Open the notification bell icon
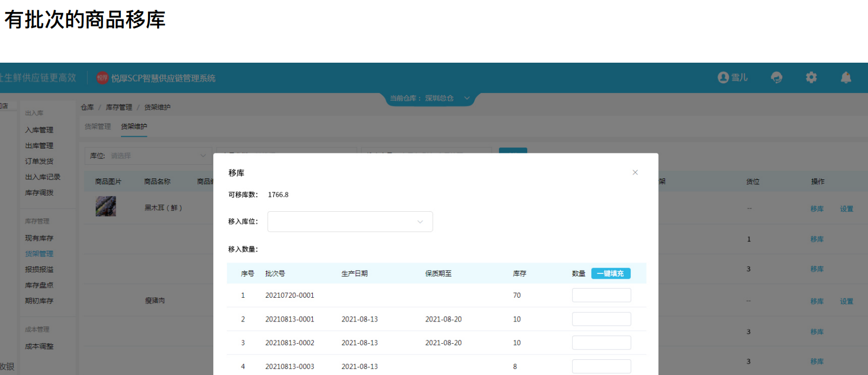This screenshot has width=868, height=375. [846, 77]
